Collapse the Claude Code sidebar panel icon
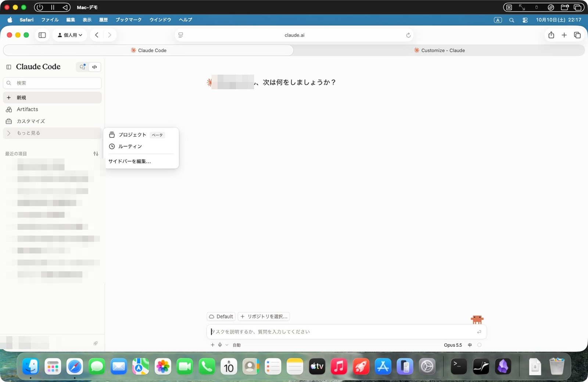The image size is (588, 382). pos(9,67)
